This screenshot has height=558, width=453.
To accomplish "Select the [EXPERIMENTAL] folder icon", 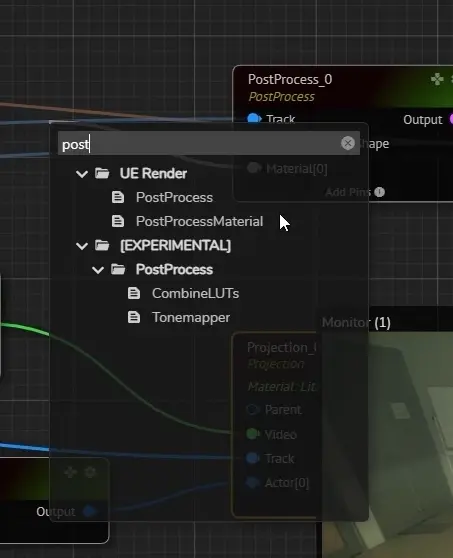I will pyautogui.click(x=102, y=245).
